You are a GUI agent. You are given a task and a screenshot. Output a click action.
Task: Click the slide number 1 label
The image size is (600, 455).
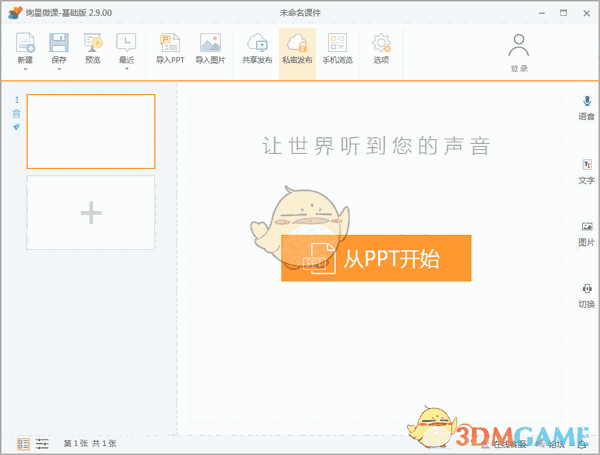(x=17, y=100)
